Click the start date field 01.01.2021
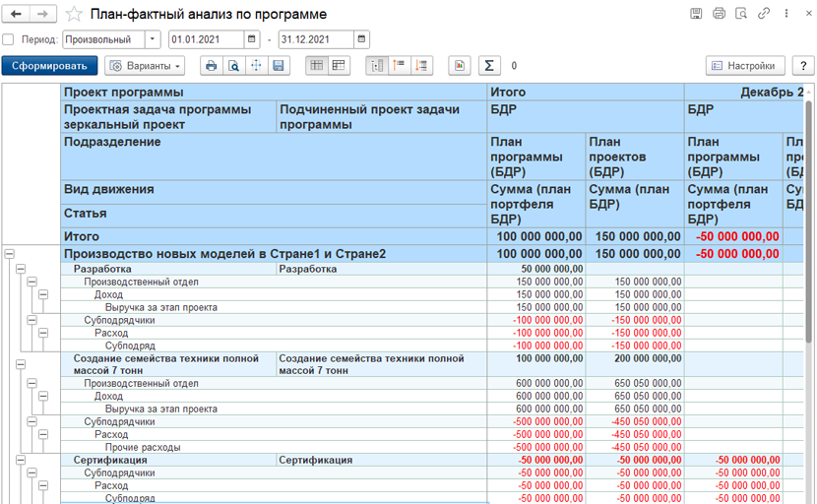The image size is (817, 504). pyautogui.click(x=207, y=39)
